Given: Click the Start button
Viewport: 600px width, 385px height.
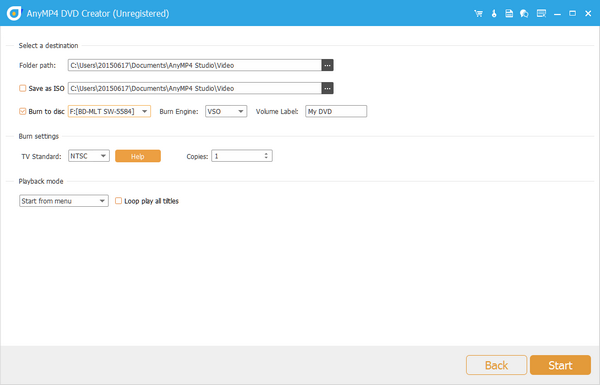Looking at the screenshot, I should (x=560, y=365).
